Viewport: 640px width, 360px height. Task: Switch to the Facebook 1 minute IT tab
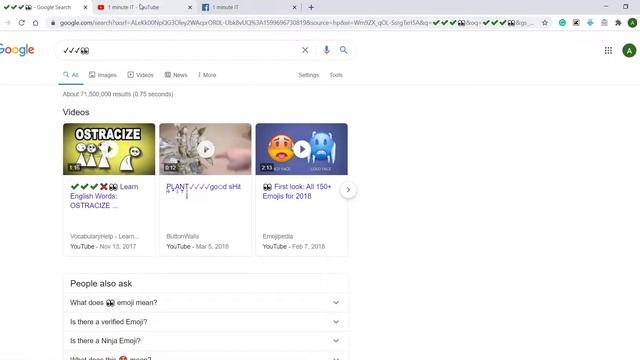click(x=249, y=7)
